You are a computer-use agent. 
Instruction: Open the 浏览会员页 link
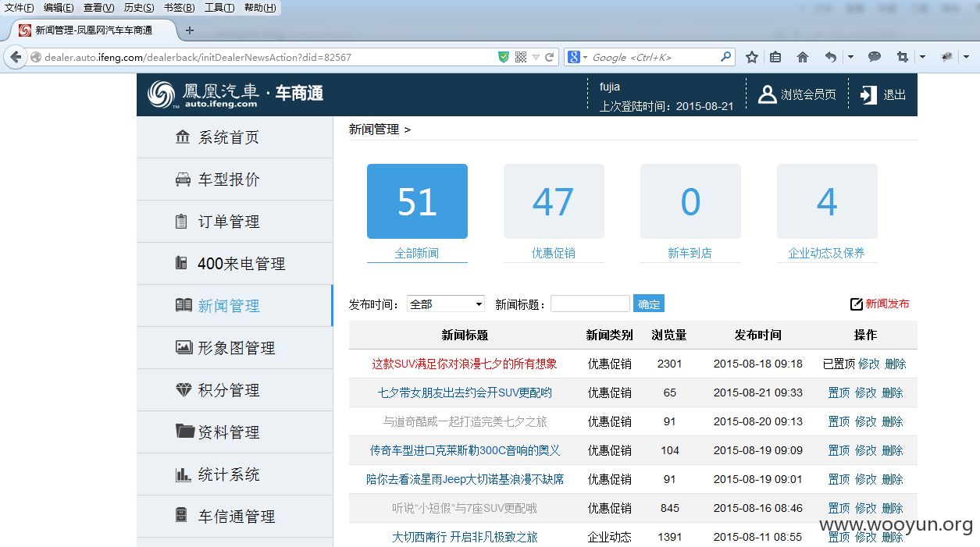pos(808,94)
